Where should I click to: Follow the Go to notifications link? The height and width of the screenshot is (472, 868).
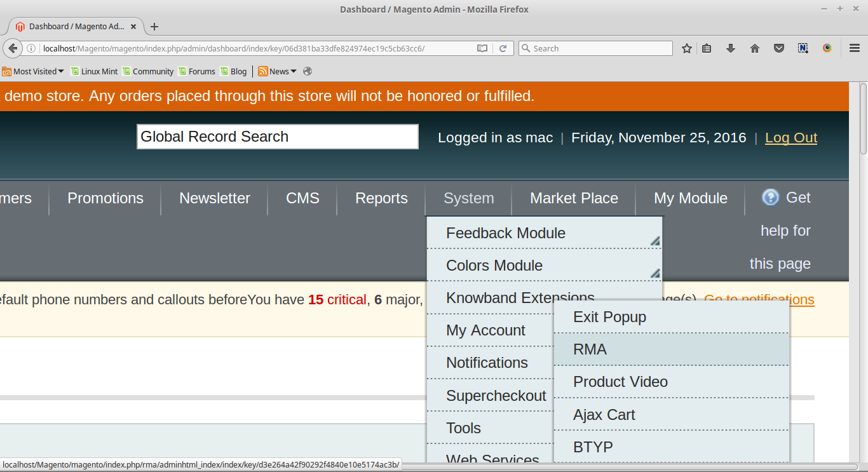(x=759, y=299)
